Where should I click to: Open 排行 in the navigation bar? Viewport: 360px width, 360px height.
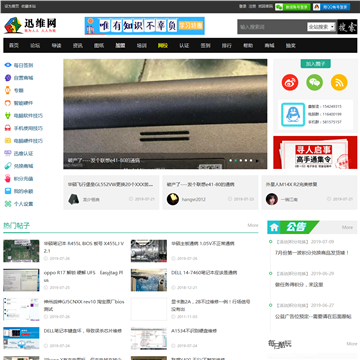click(x=227, y=46)
